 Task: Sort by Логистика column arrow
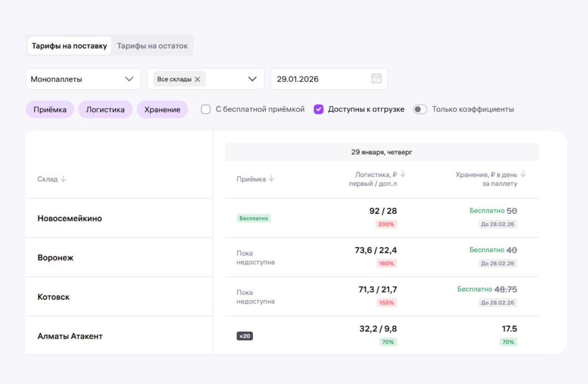click(x=403, y=174)
